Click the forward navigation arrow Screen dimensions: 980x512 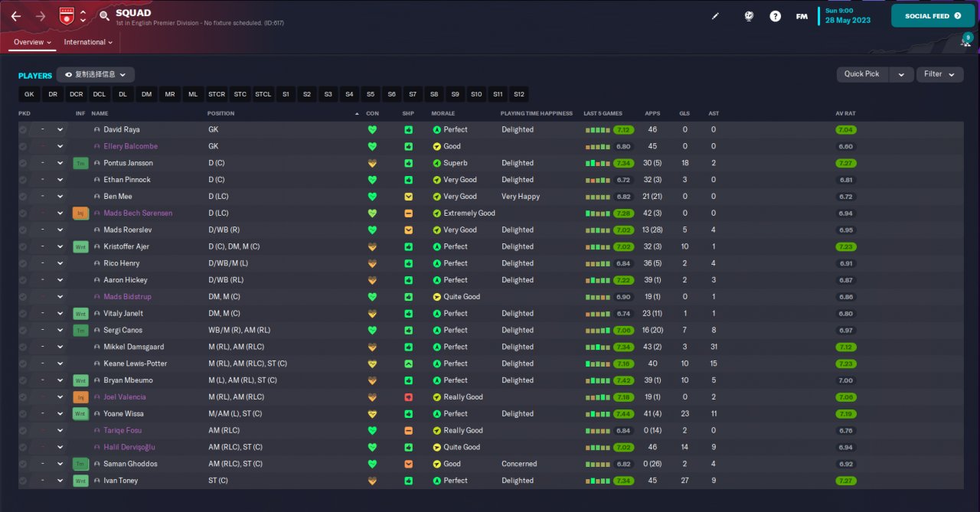[41, 16]
